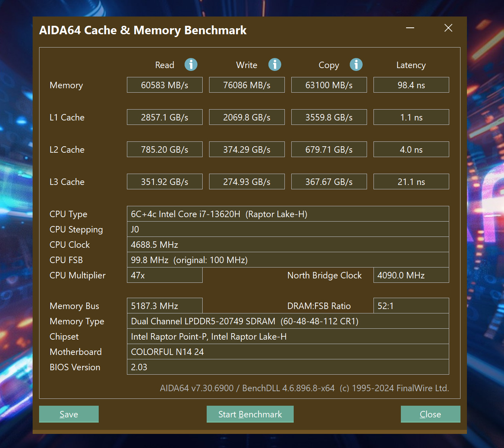Select Memory latency 98.4 ns

click(411, 85)
